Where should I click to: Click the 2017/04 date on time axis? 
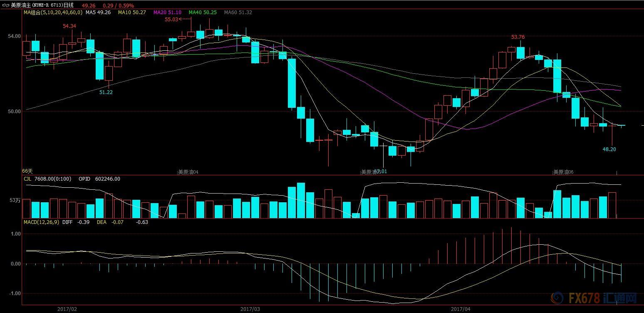tap(461, 309)
